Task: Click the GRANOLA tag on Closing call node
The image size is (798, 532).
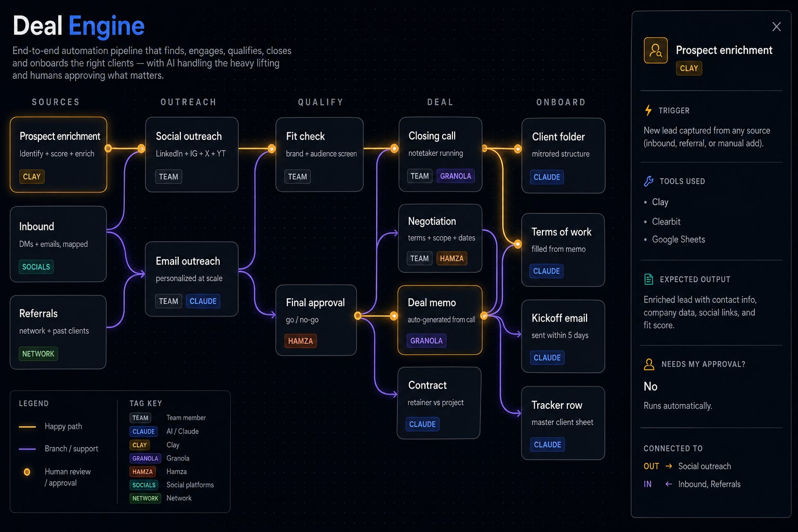Action: 456,176
